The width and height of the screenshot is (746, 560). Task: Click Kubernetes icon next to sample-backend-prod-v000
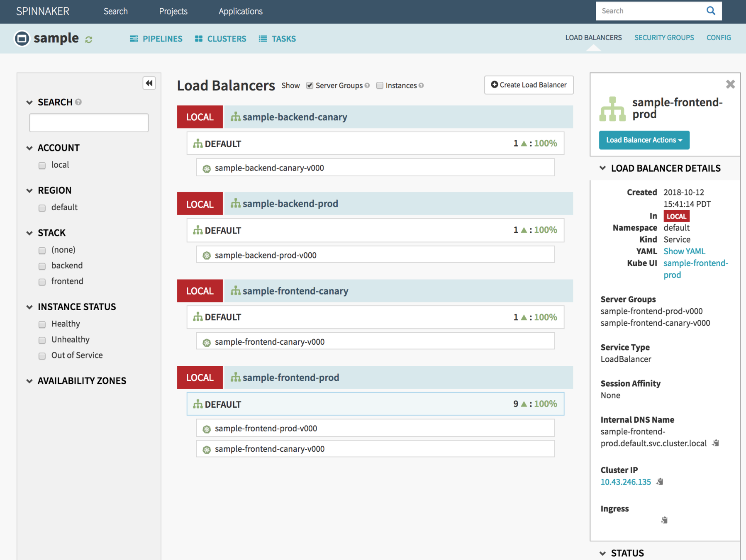(207, 256)
